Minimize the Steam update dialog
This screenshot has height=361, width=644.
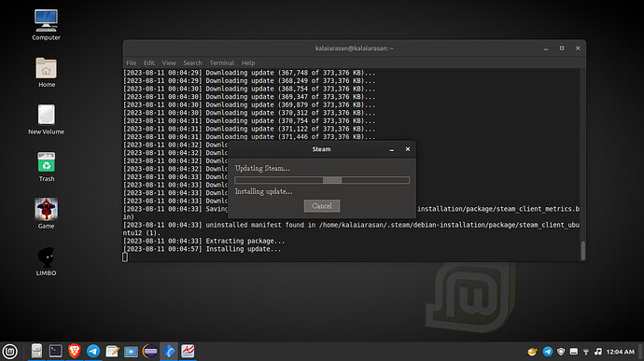392,149
